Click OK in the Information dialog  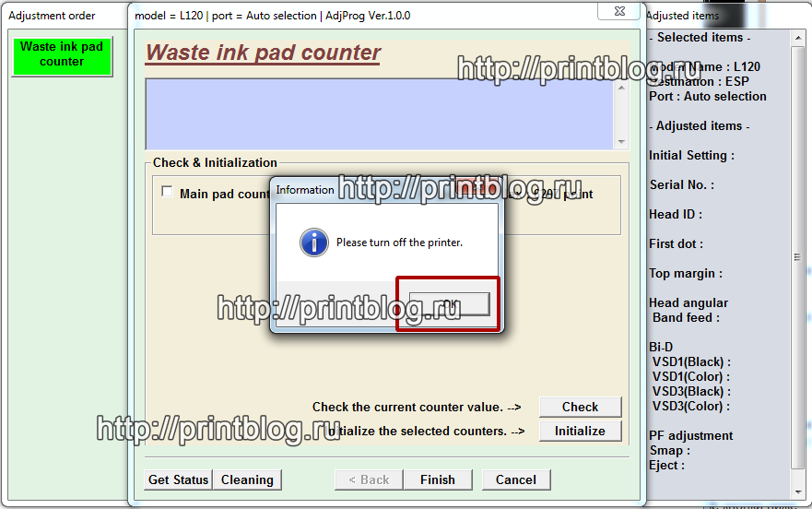(x=449, y=304)
